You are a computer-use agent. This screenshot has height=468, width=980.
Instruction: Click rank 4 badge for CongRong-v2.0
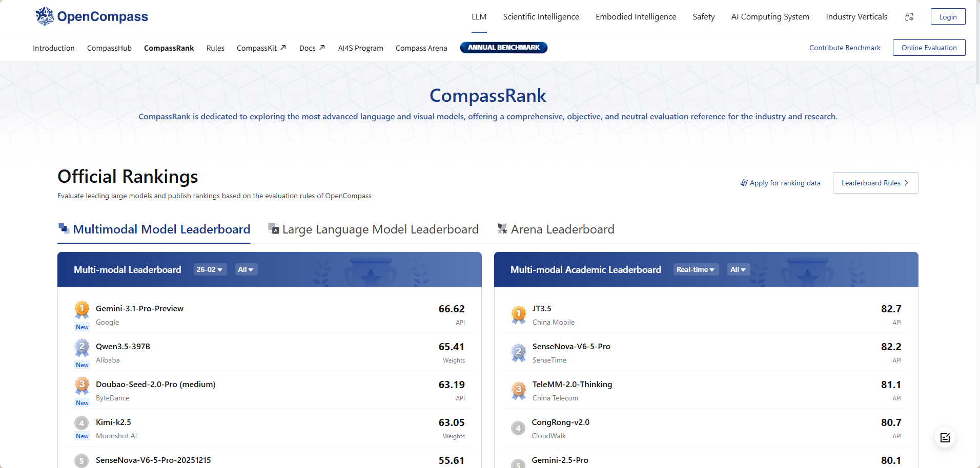tap(518, 428)
